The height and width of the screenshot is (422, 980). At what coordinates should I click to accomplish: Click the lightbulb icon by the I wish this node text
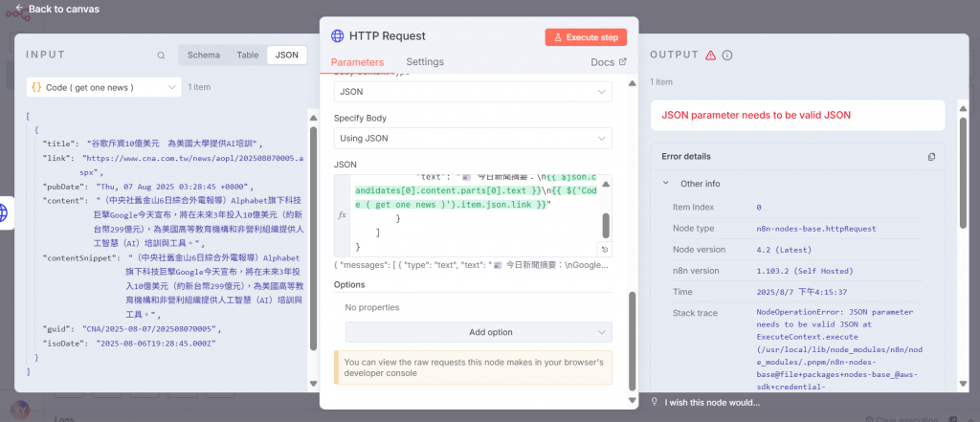[x=655, y=402]
